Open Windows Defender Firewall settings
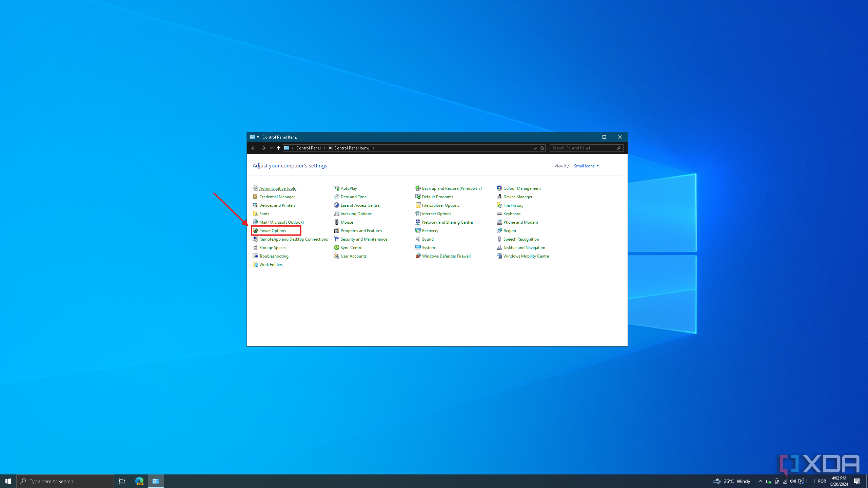Image resolution: width=868 pixels, height=488 pixels. 446,256
